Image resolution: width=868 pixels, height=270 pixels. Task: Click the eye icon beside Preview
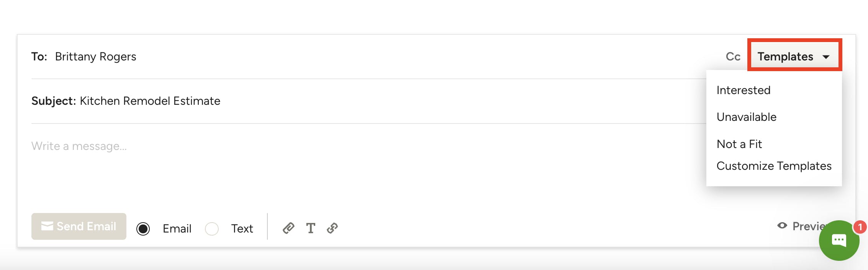click(782, 226)
